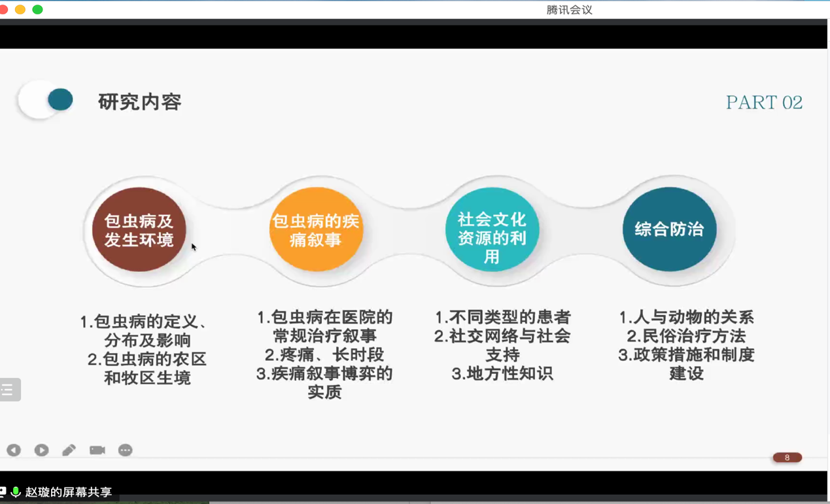This screenshot has width=830, height=504.
Task: Select the orange 包虫病的疾痛叙事 circle
Action: point(316,230)
